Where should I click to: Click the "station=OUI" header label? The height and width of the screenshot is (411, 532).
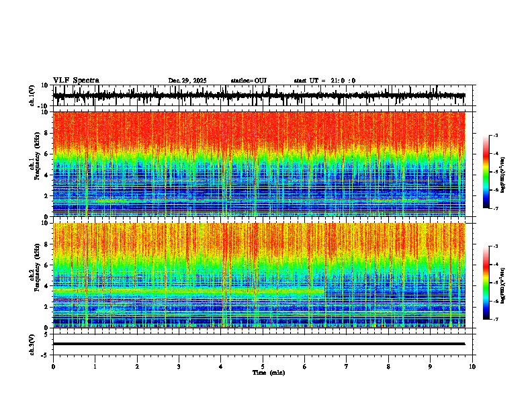point(249,81)
